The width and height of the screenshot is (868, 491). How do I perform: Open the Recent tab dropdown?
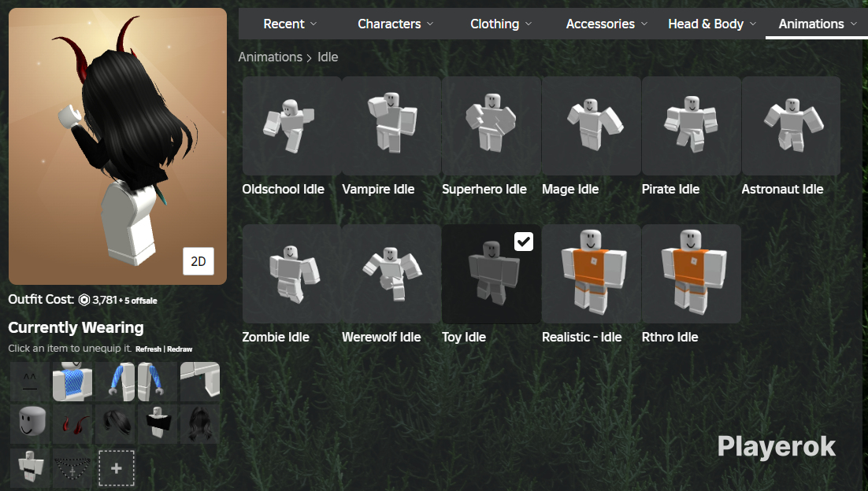pyautogui.click(x=290, y=24)
